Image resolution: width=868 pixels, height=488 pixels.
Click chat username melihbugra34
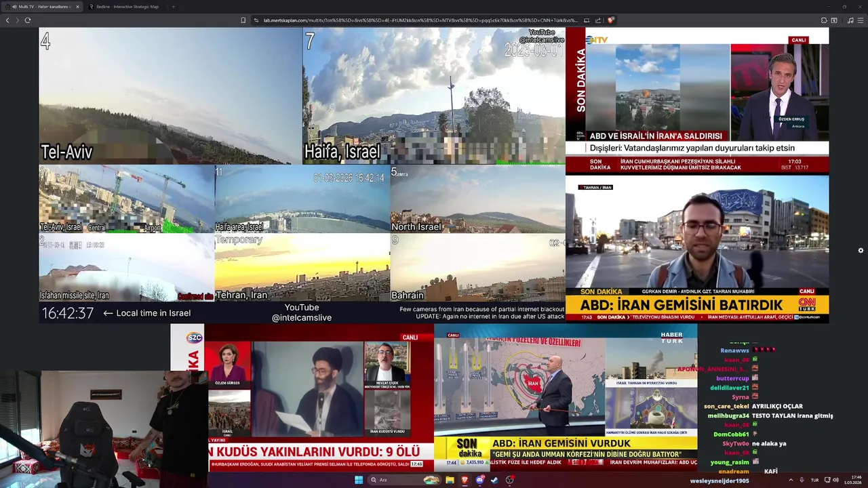728,415
